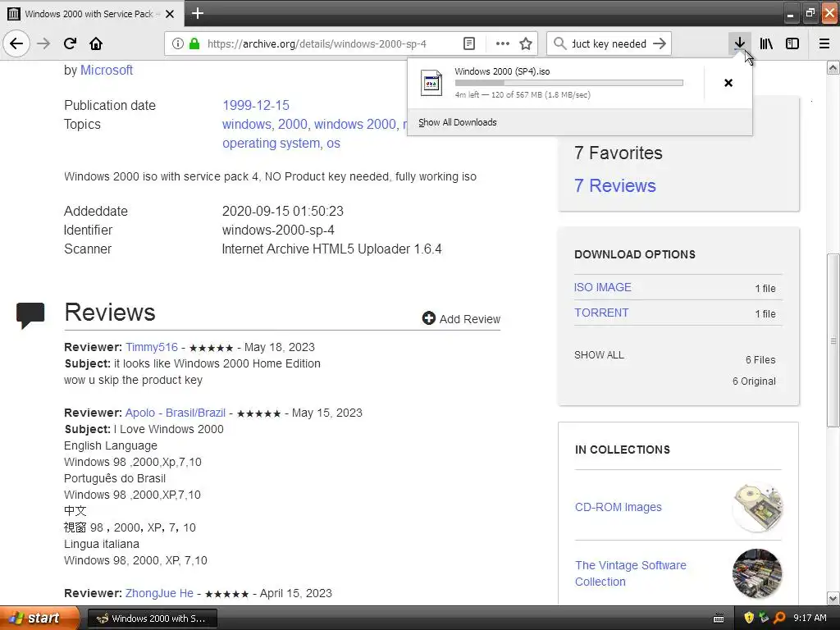This screenshot has width=840, height=630.
Task: Go to the Firefox home page
Action: point(96,43)
